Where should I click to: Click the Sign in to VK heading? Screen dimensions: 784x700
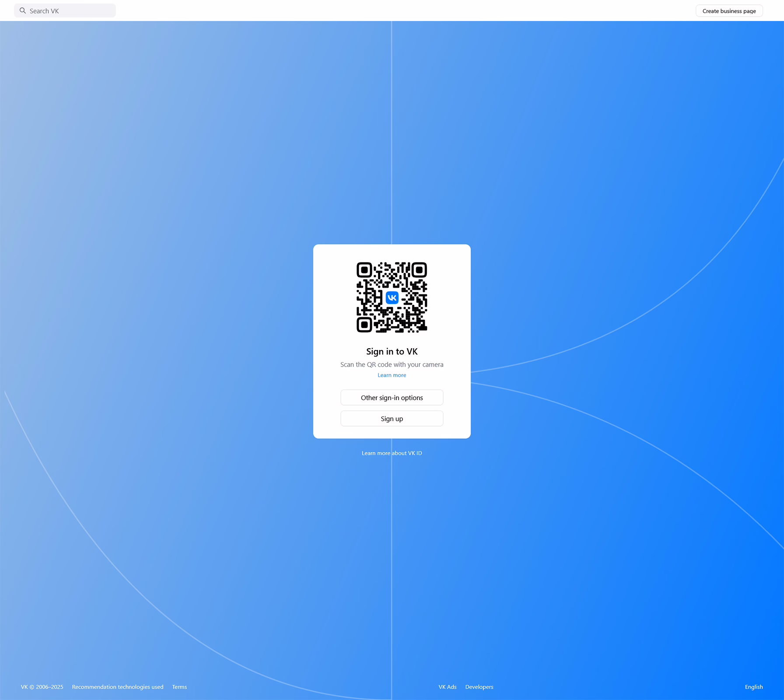coord(392,351)
